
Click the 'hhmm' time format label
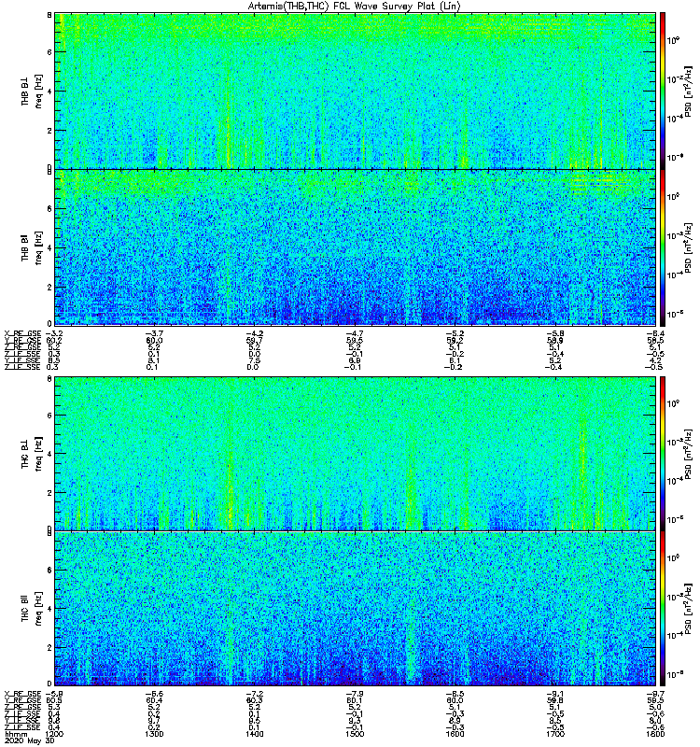click(x=16, y=734)
